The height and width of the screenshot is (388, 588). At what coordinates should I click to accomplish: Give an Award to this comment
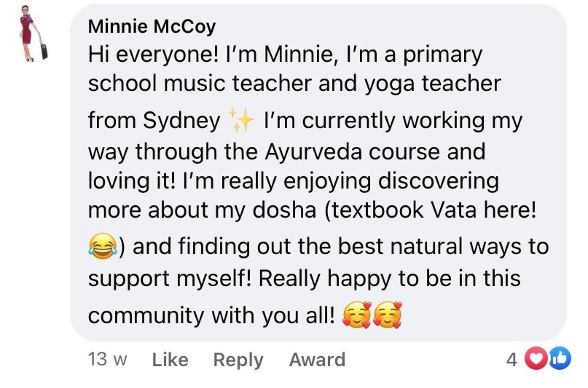coord(317,360)
